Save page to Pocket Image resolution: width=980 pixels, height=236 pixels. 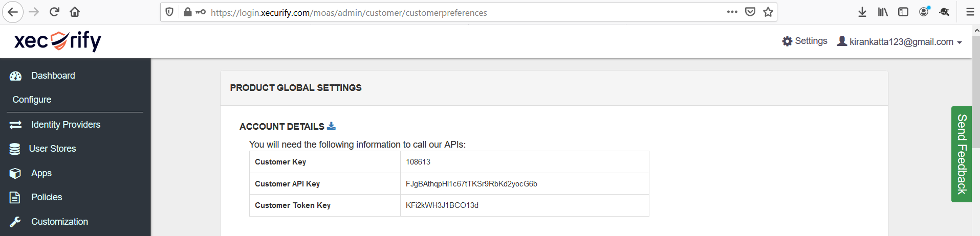point(750,12)
